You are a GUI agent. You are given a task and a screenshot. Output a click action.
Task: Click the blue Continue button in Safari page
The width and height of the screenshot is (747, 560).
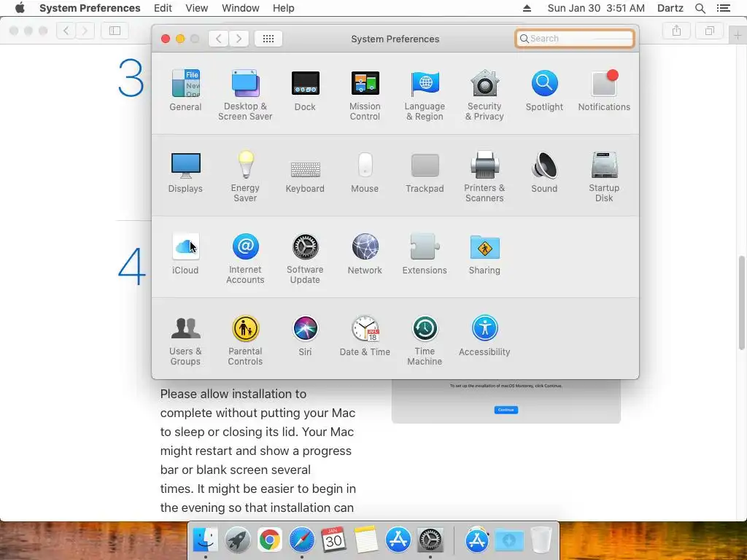(x=506, y=410)
